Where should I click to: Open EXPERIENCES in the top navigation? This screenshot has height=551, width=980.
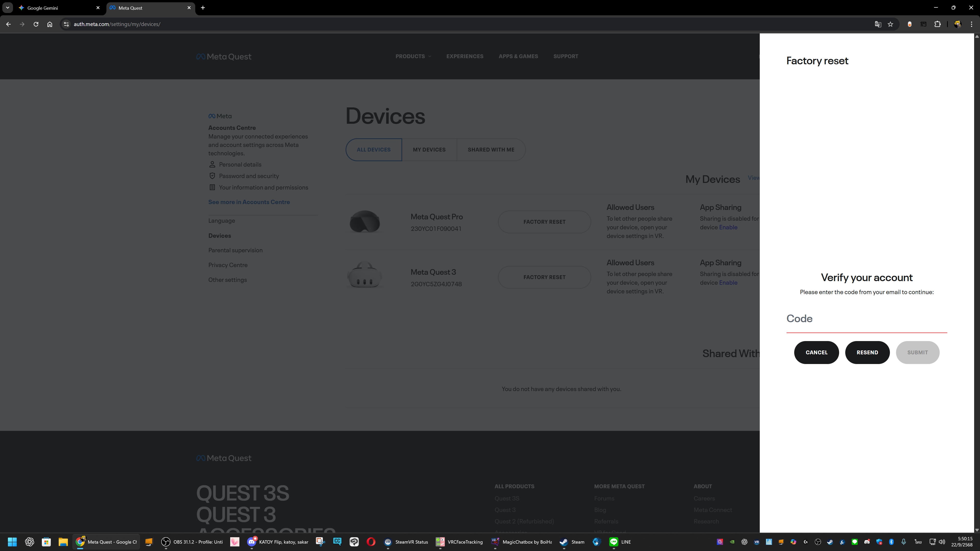464,56
